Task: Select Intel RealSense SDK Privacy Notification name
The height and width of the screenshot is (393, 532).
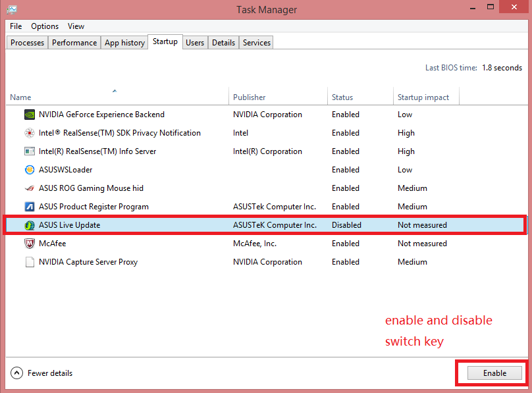Action: click(119, 133)
